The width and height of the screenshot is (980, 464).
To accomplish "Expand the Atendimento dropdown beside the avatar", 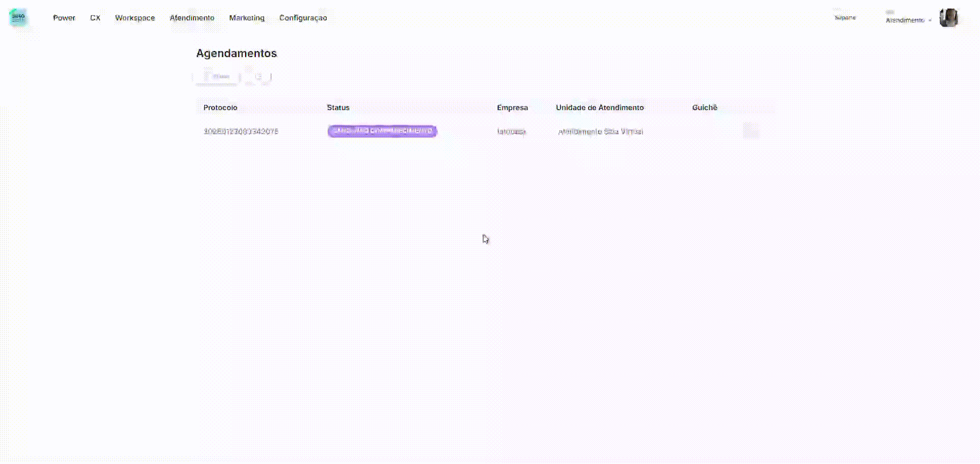I will coord(908,20).
